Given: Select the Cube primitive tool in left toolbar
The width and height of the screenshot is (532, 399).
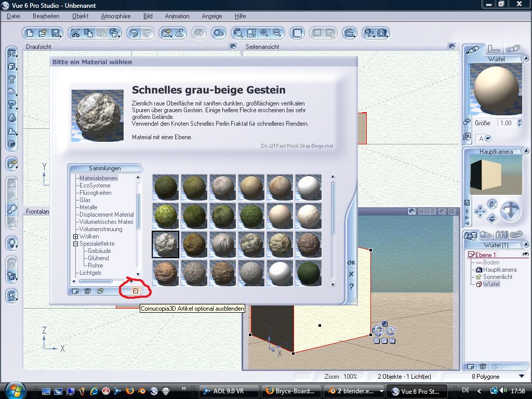Looking at the screenshot, I should [x=12, y=67].
